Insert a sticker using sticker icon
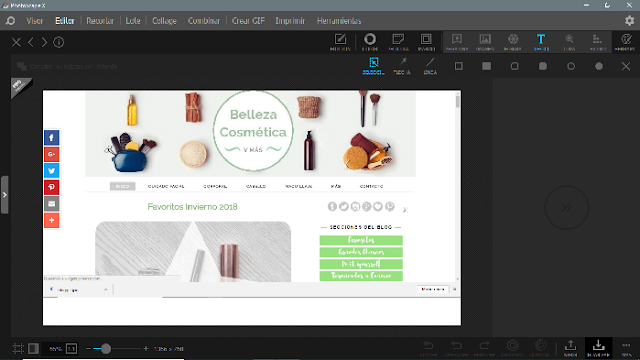Image resolution: width=640 pixels, height=360 pixels. (x=457, y=42)
